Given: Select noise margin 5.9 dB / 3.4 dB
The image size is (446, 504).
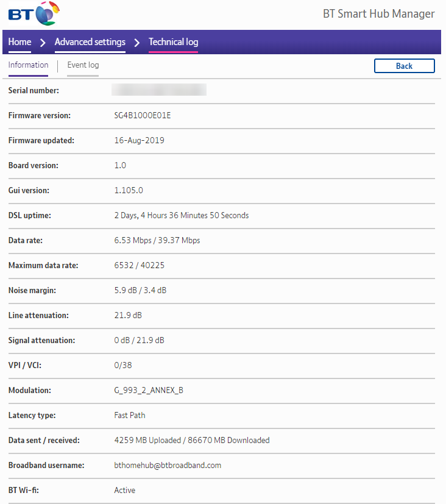Looking at the screenshot, I should [x=140, y=290].
